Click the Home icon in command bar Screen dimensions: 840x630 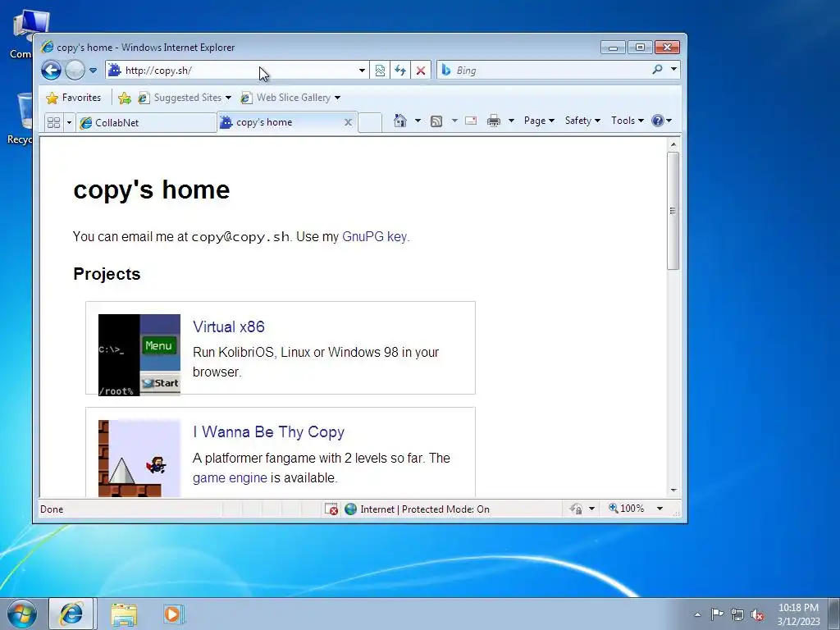click(399, 121)
